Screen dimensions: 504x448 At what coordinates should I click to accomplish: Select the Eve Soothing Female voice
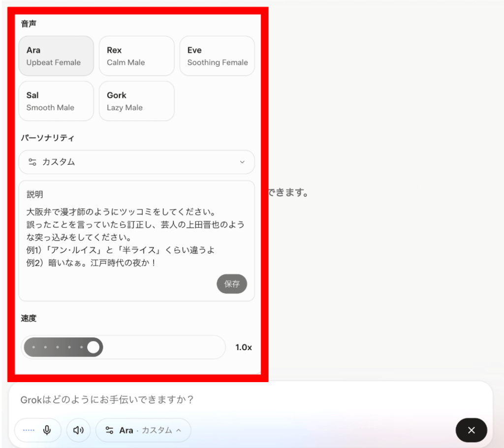coord(217,56)
